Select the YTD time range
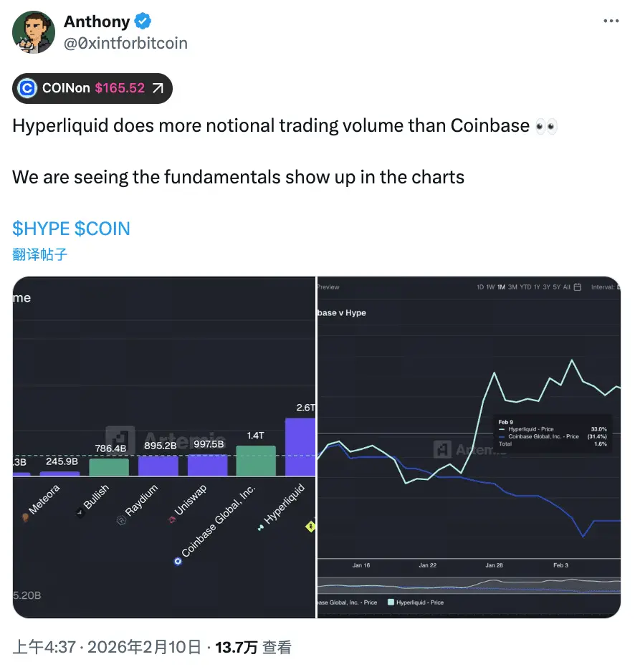This screenshot has width=635, height=672. 525,287
